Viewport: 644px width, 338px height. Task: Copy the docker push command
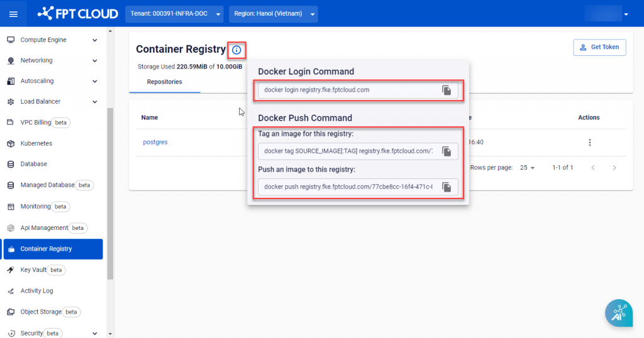click(x=447, y=187)
